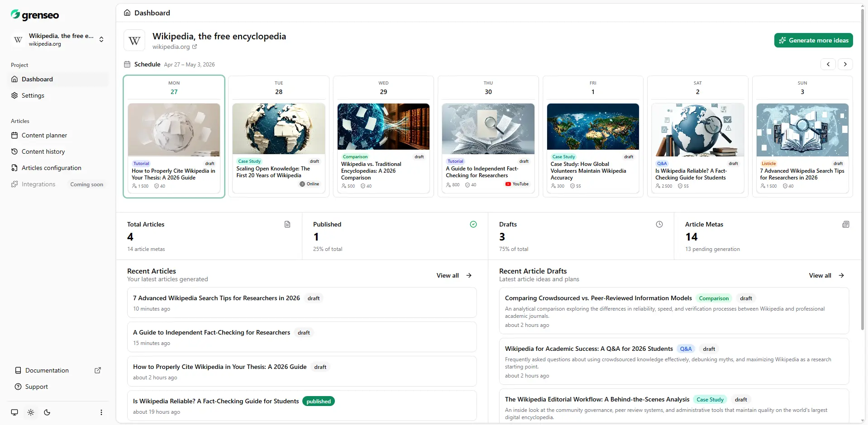
Task: Select the Case Study tag on Friday card
Action: [x=563, y=157]
